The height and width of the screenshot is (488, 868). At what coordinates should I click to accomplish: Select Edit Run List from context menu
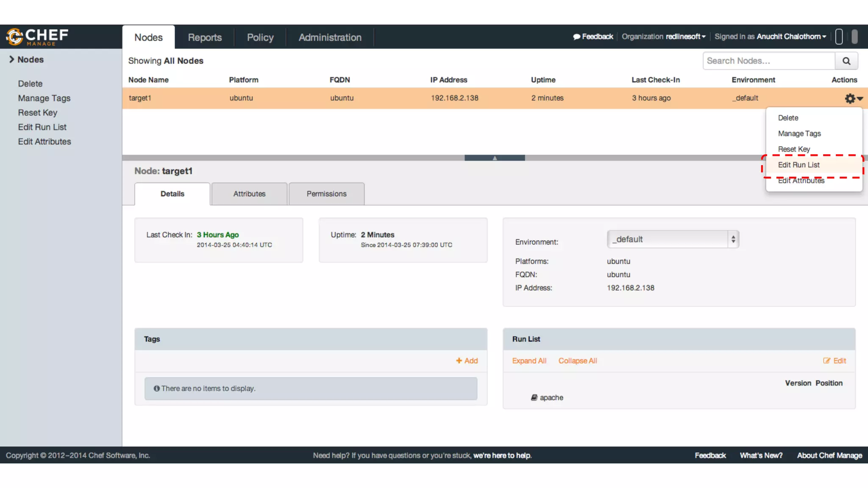point(798,165)
